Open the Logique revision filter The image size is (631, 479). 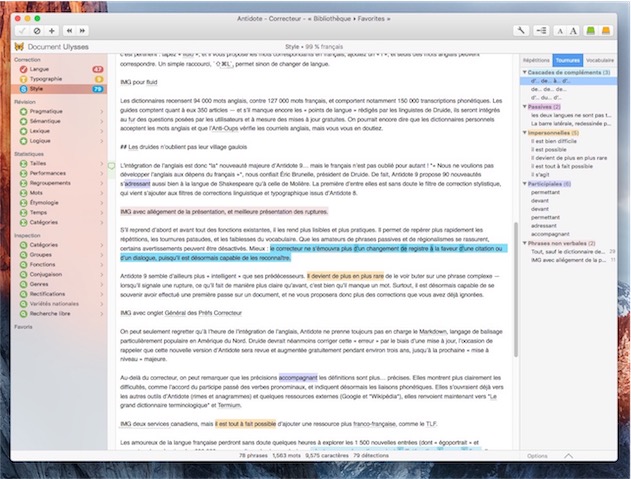(60, 141)
